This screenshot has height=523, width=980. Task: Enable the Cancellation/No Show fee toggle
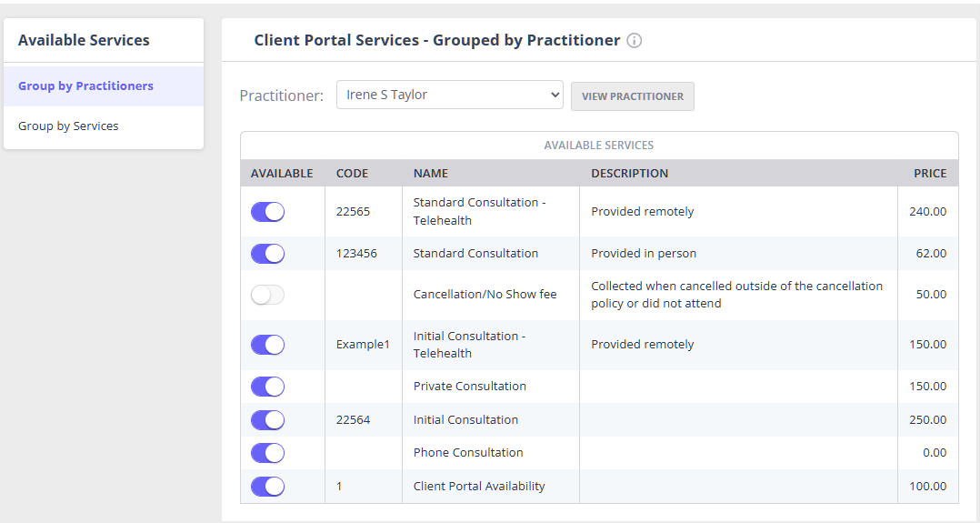pos(267,295)
